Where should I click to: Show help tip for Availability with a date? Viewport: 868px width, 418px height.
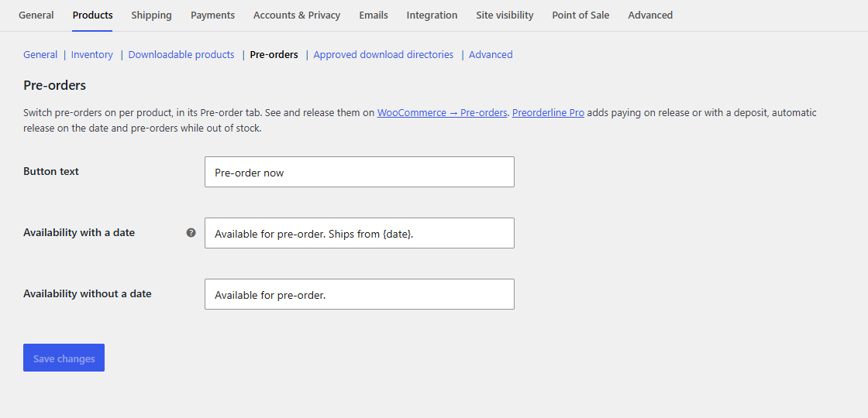click(x=191, y=233)
